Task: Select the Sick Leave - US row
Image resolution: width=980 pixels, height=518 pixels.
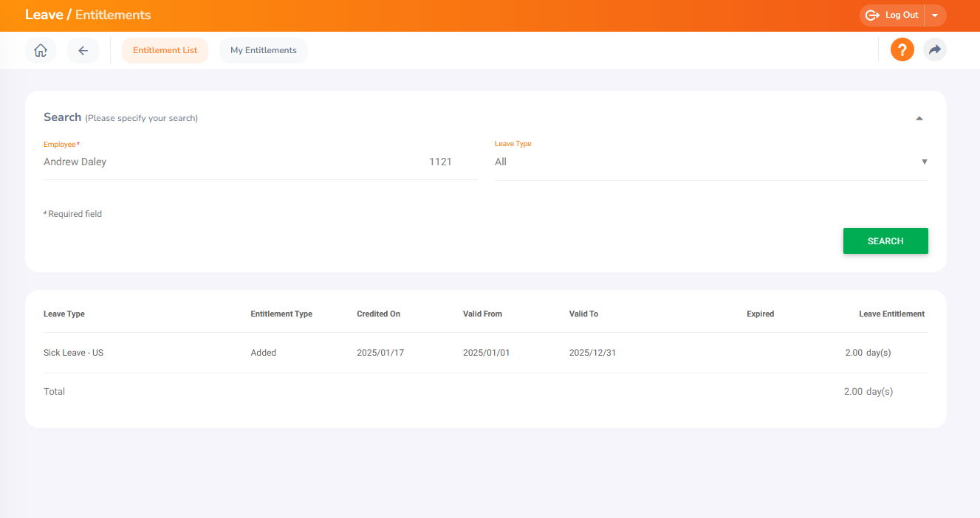Action: click(x=73, y=352)
